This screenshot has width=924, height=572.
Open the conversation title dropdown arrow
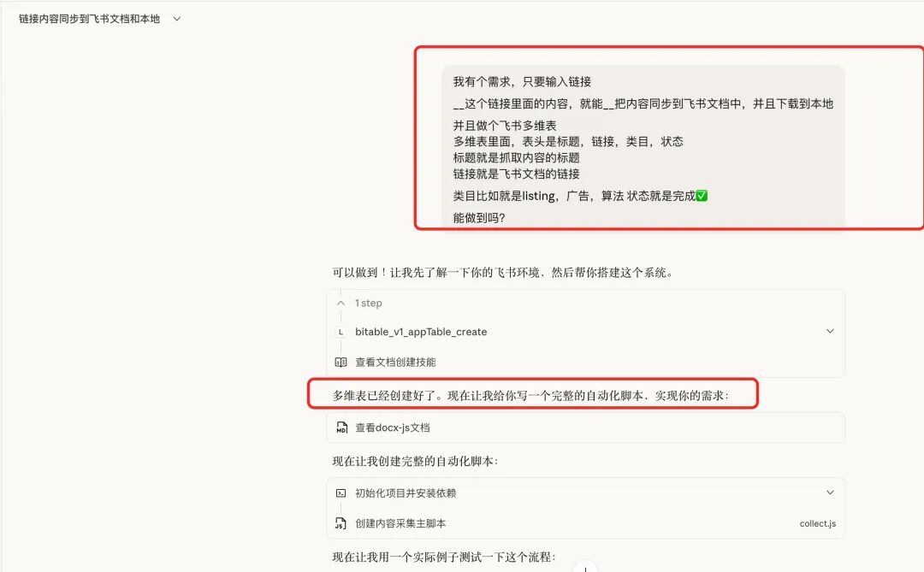tap(176, 17)
